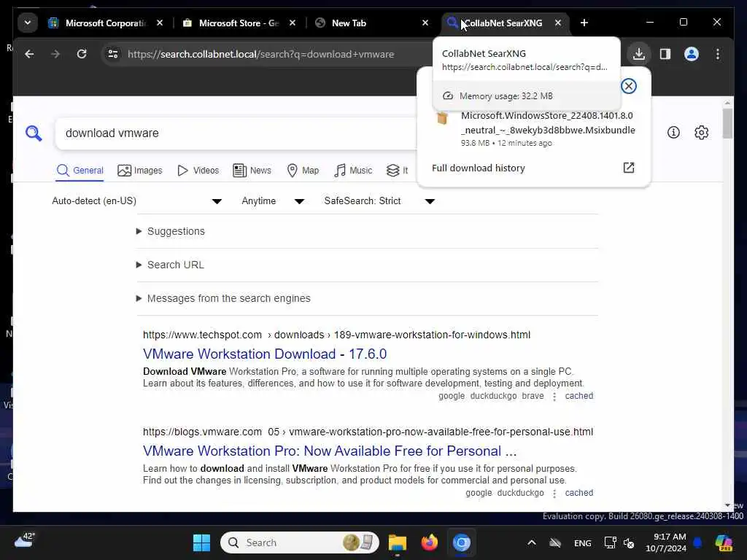Click the external open icon in downloads popup
The width and height of the screenshot is (747, 560).
click(628, 168)
